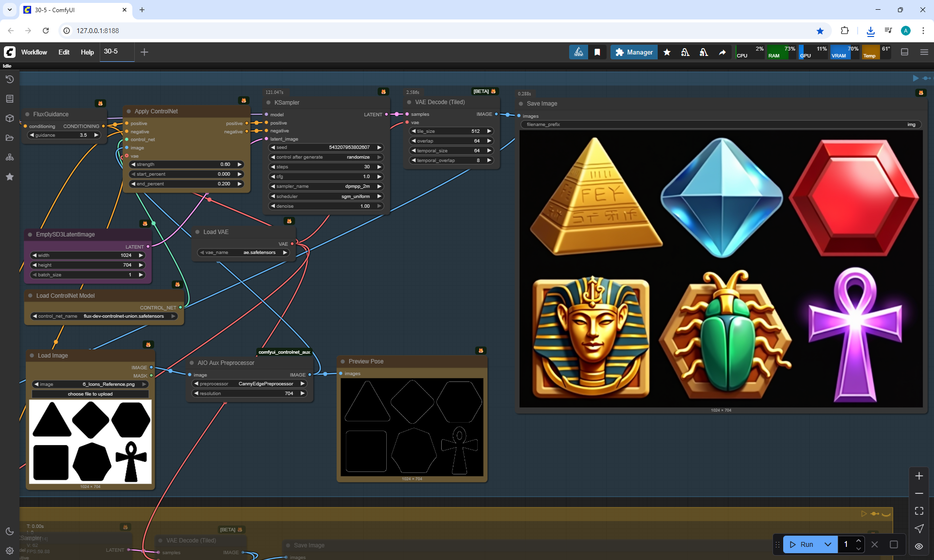Open the settings gear icon
Image resolution: width=934 pixels, height=560 pixels.
(x=9, y=551)
